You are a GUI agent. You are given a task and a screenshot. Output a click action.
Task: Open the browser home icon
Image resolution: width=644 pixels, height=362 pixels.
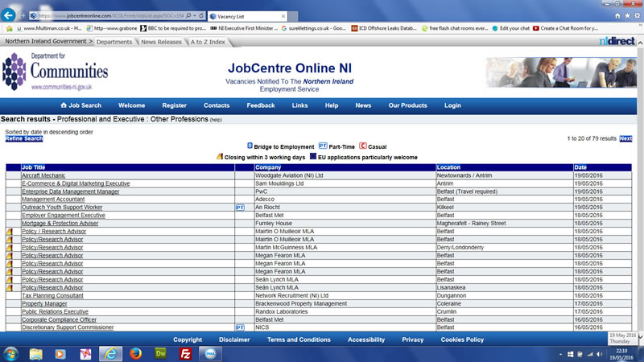pyautogui.click(x=617, y=15)
